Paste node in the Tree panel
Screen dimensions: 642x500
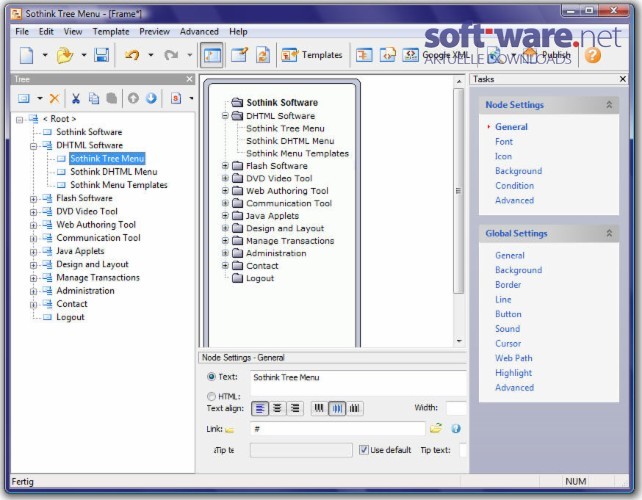click(x=111, y=98)
